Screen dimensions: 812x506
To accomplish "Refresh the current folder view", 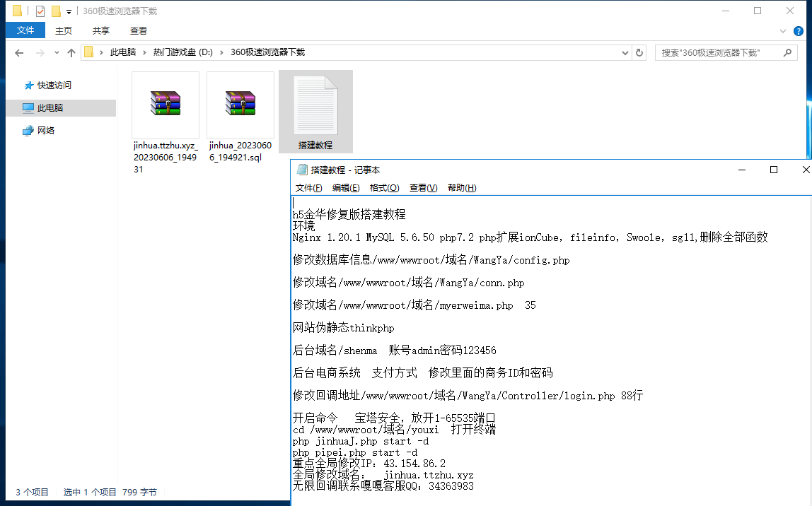I will [x=639, y=52].
